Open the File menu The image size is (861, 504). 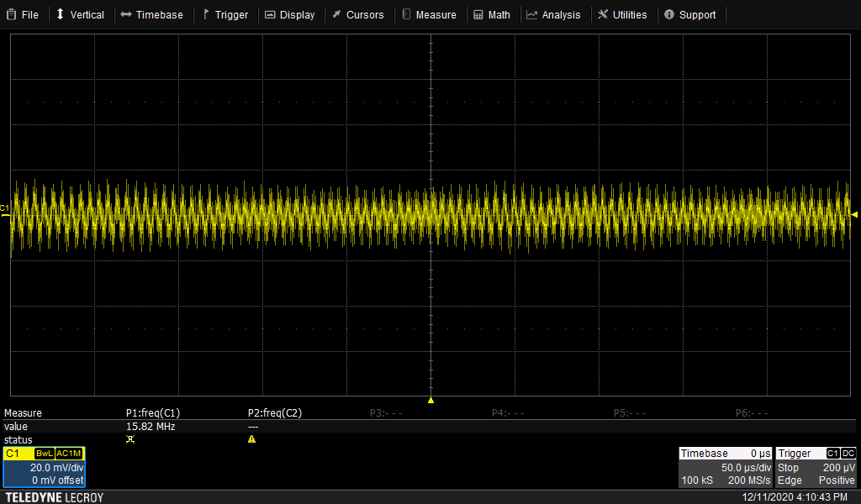point(23,14)
